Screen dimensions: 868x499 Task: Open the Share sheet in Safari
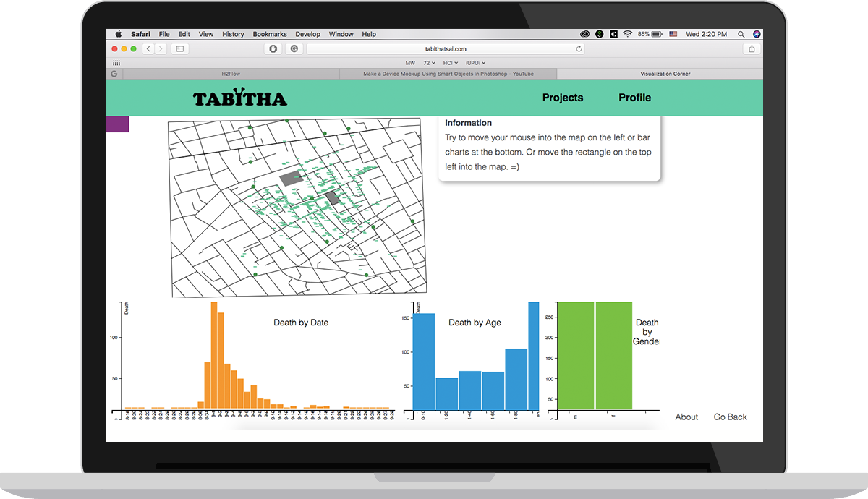(x=751, y=48)
